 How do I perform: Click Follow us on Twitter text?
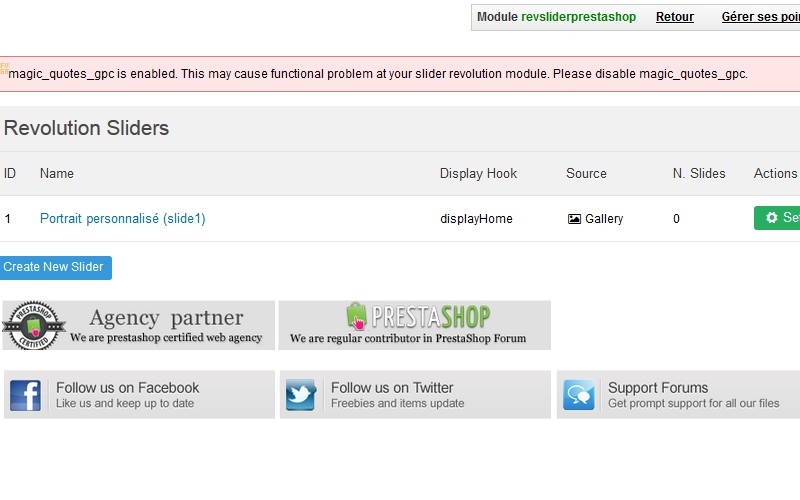pos(392,388)
